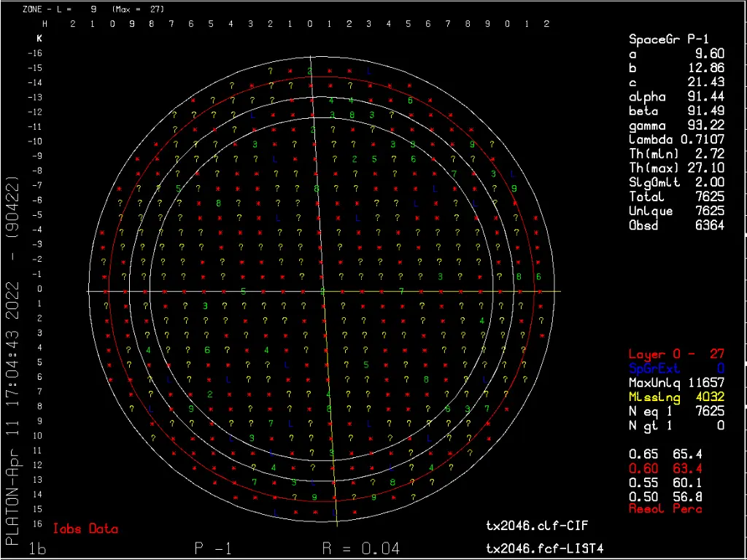This screenshot has height=560, width=747.
Task: Select the 0.50 resolution row showing 56.8
Action: [665, 497]
